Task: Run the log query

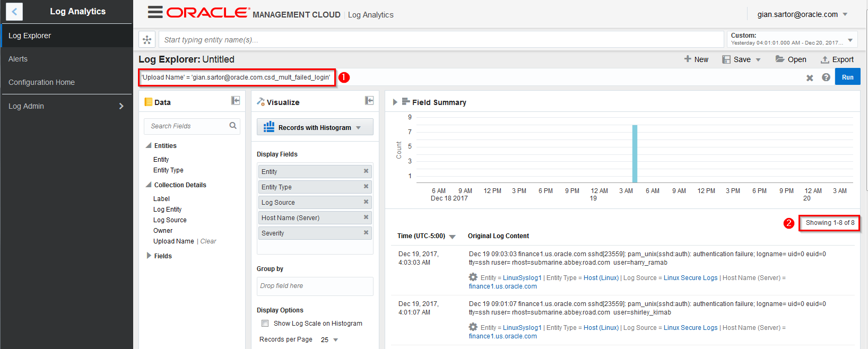Action: pos(848,77)
